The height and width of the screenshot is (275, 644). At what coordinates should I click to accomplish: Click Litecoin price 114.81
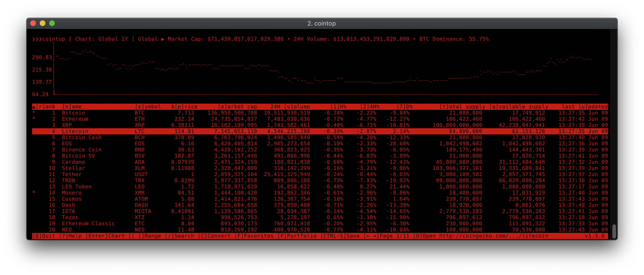pyautogui.click(x=184, y=131)
